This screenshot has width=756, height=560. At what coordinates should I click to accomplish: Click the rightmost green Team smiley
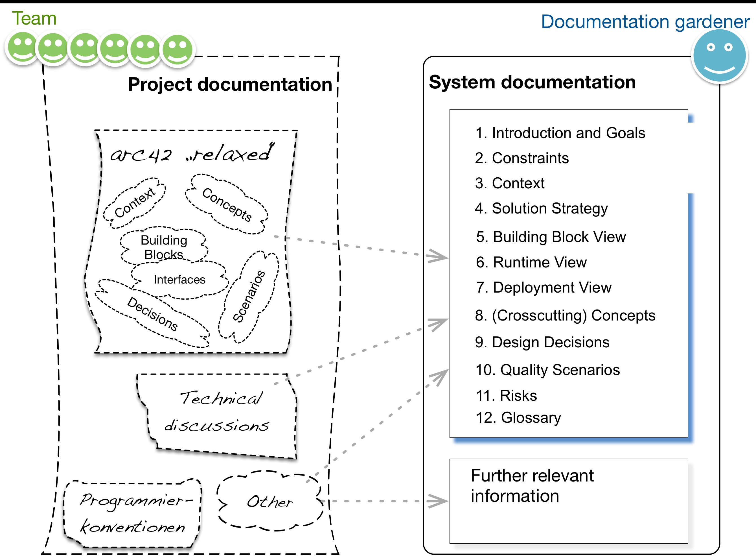[177, 50]
